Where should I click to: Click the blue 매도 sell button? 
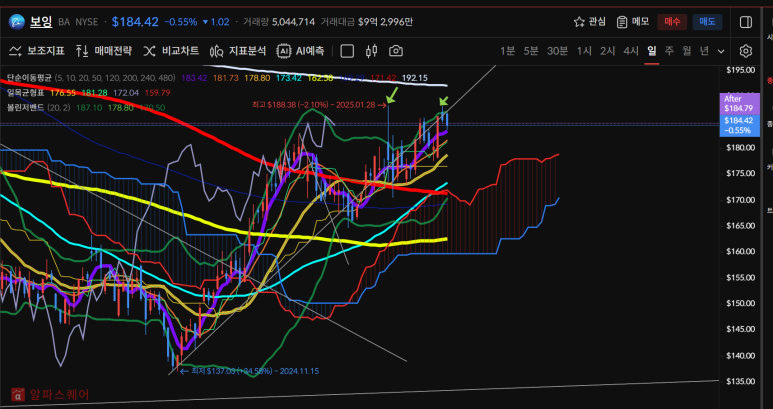pyautogui.click(x=707, y=22)
